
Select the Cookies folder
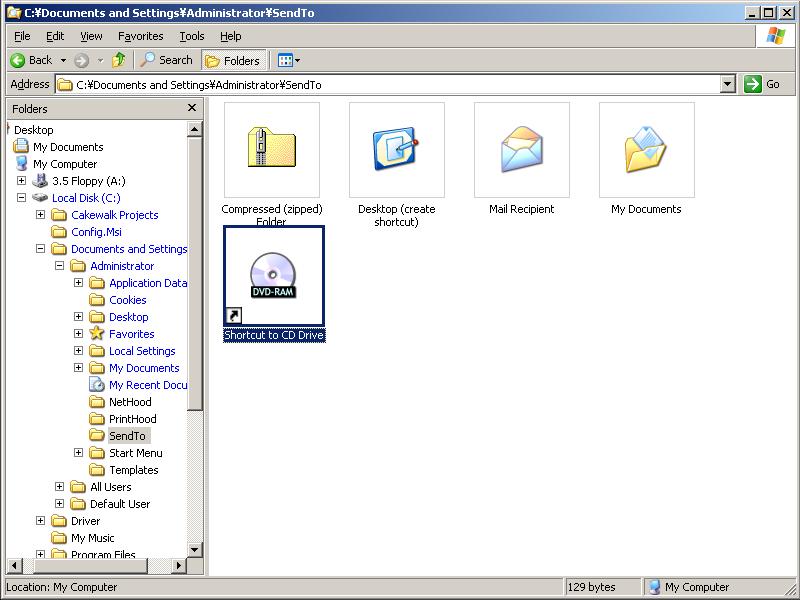[128, 300]
